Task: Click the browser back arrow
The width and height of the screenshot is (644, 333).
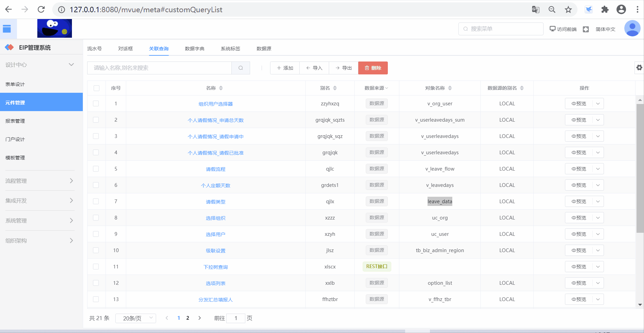Action: (8, 10)
